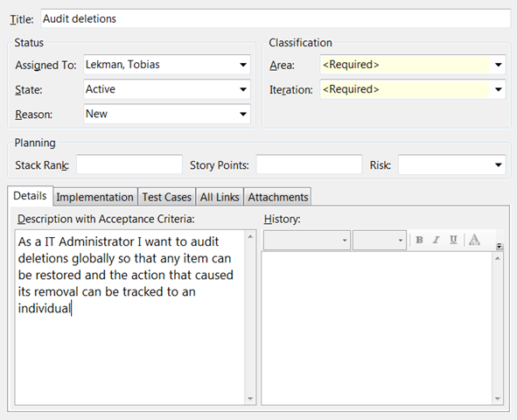Go to the All Links tab
This screenshot has height=420, width=517.
tap(220, 197)
